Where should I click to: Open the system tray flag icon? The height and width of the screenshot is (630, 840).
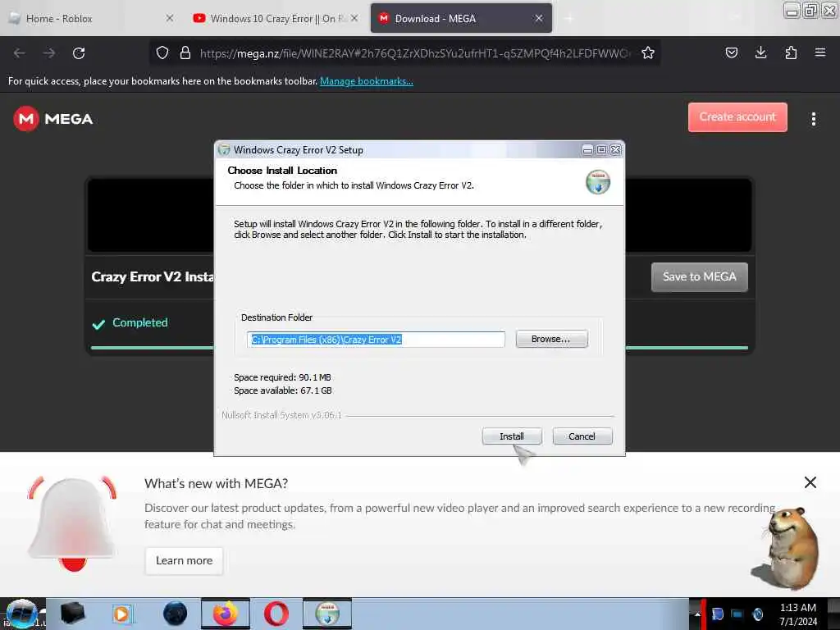pos(717,614)
